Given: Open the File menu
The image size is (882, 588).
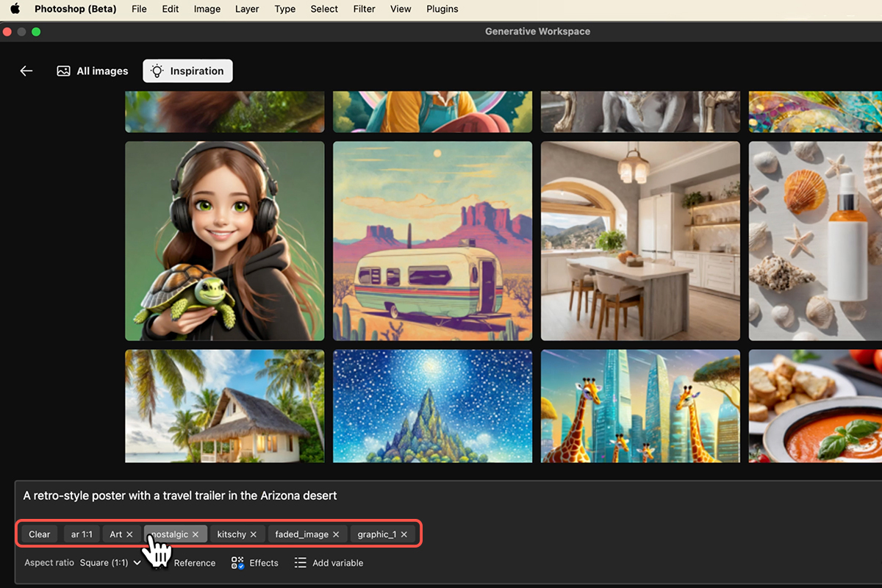Looking at the screenshot, I should pos(139,9).
